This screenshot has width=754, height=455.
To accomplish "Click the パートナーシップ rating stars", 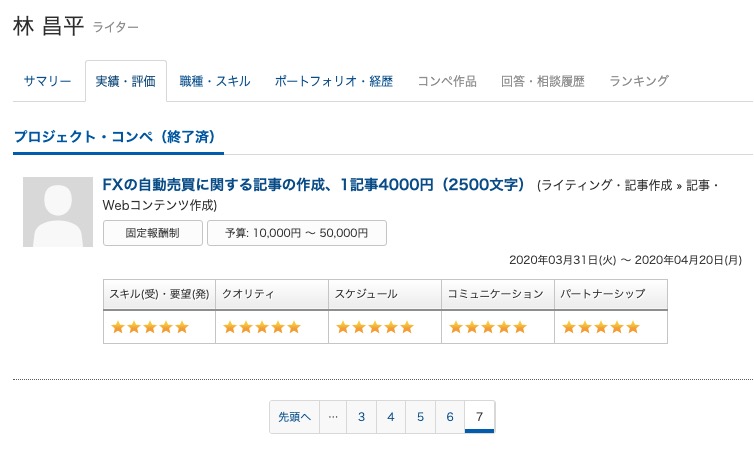I will click(x=601, y=327).
